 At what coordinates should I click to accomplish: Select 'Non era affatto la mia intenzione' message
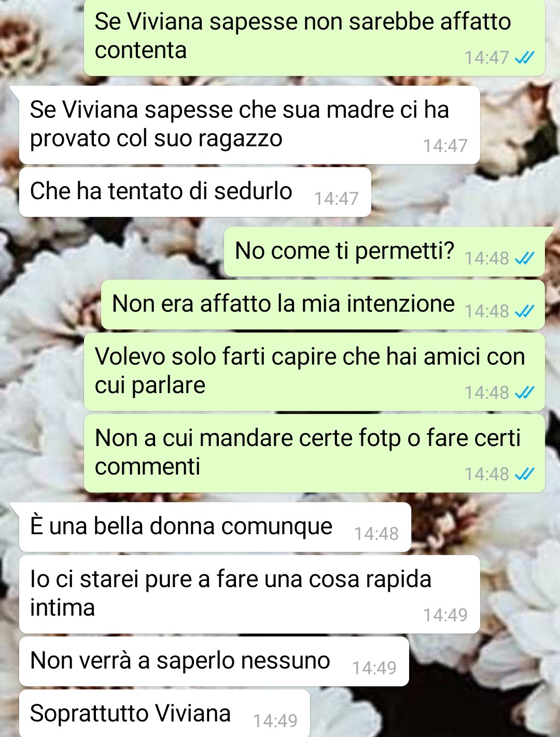click(x=323, y=305)
